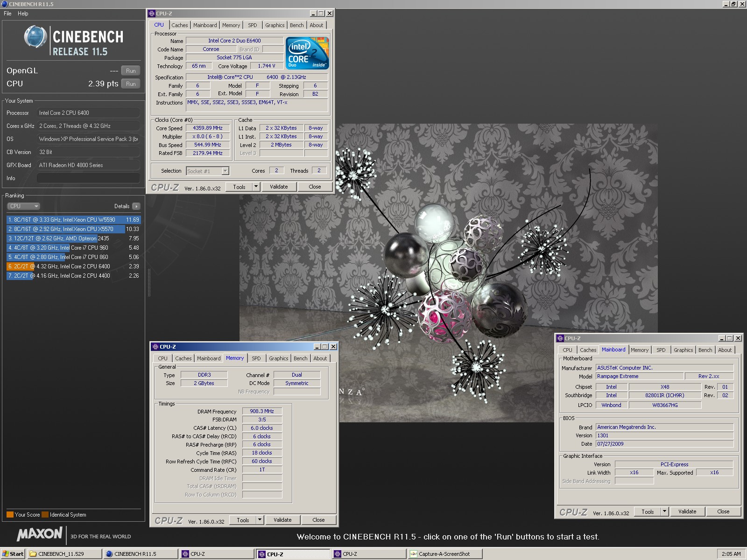Click Close button in Memory CPU-Z window
Screen dimensions: 747x560
[x=318, y=520]
